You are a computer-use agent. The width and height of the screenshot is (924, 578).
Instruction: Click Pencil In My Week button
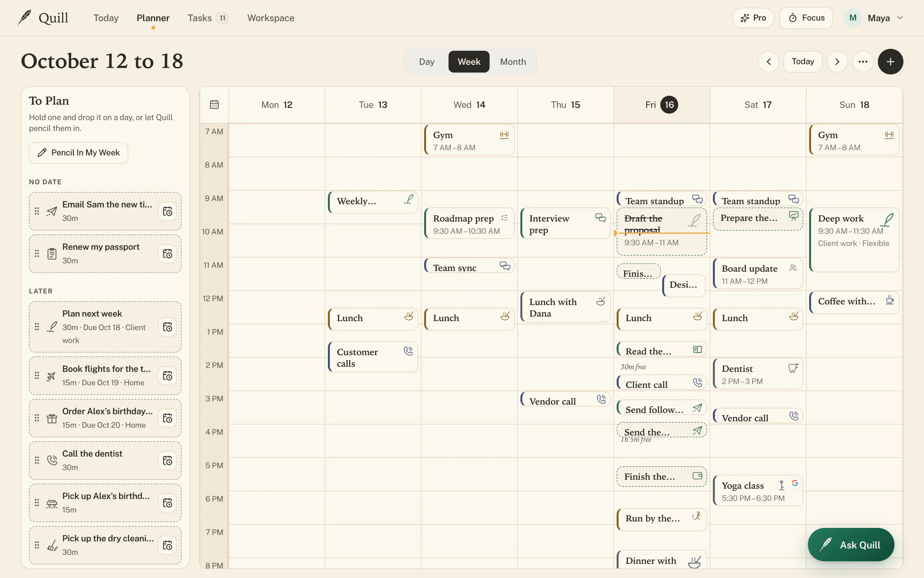pos(79,153)
